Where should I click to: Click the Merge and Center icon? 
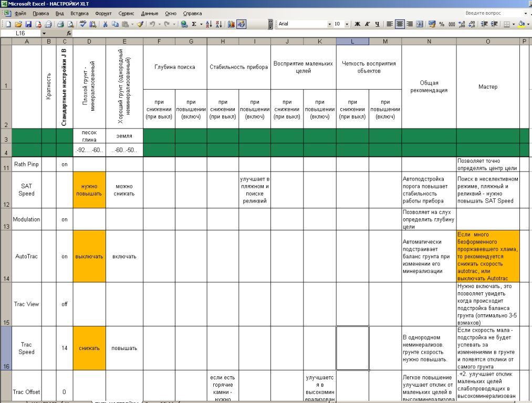(419, 24)
